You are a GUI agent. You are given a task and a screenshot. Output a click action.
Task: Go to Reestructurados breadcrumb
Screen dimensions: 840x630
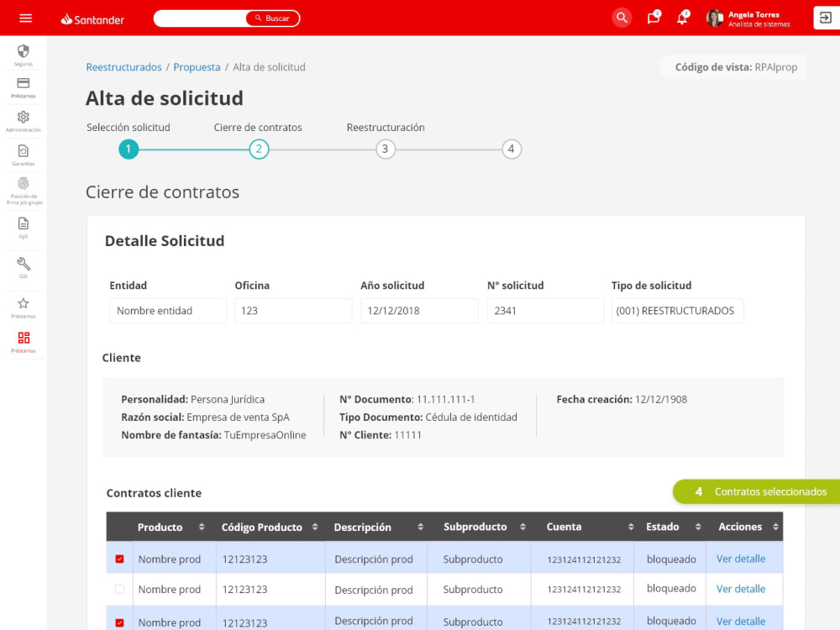(123, 67)
